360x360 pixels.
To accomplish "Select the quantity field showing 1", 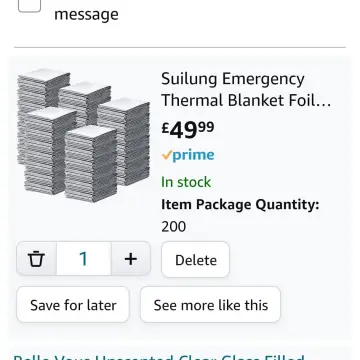I will click(84, 259).
